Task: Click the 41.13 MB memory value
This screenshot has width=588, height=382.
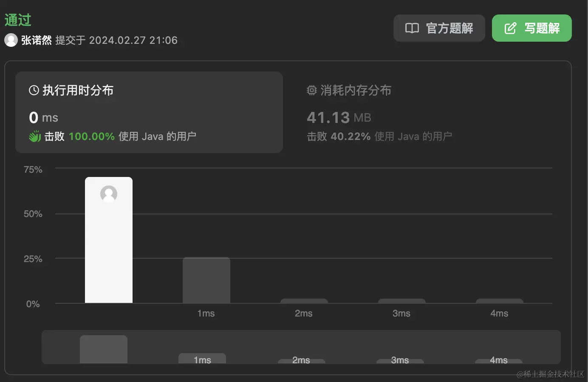Action: [339, 117]
